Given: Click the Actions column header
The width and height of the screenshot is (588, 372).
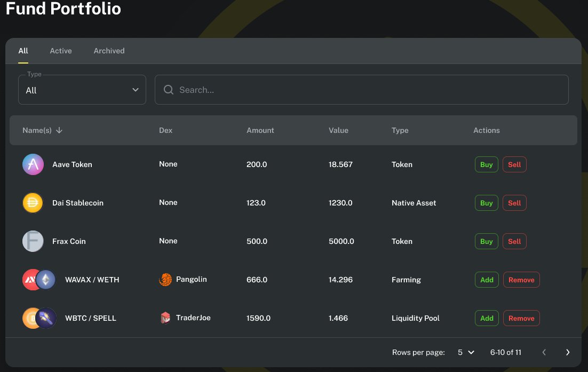Looking at the screenshot, I should (x=487, y=130).
